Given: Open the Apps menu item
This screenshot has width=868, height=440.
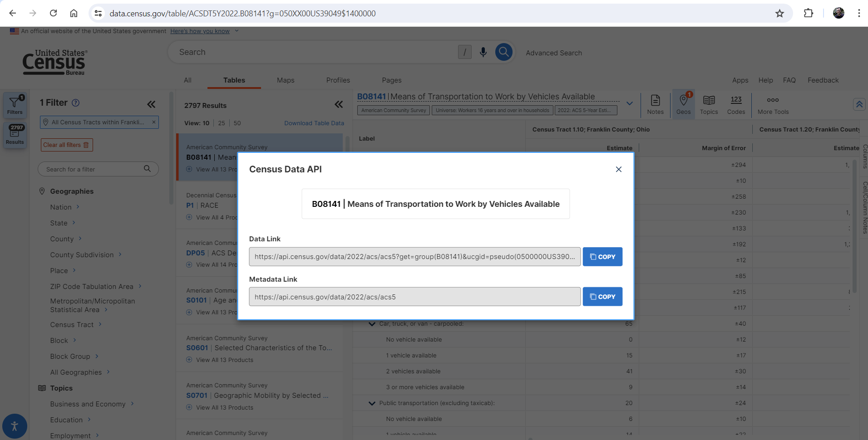Looking at the screenshot, I should coord(740,80).
